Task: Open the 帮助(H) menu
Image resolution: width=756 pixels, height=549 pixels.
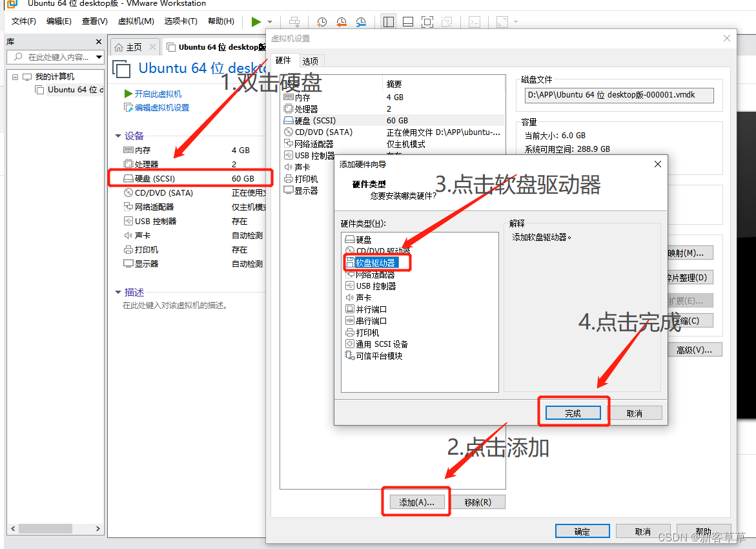Action: pos(221,21)
